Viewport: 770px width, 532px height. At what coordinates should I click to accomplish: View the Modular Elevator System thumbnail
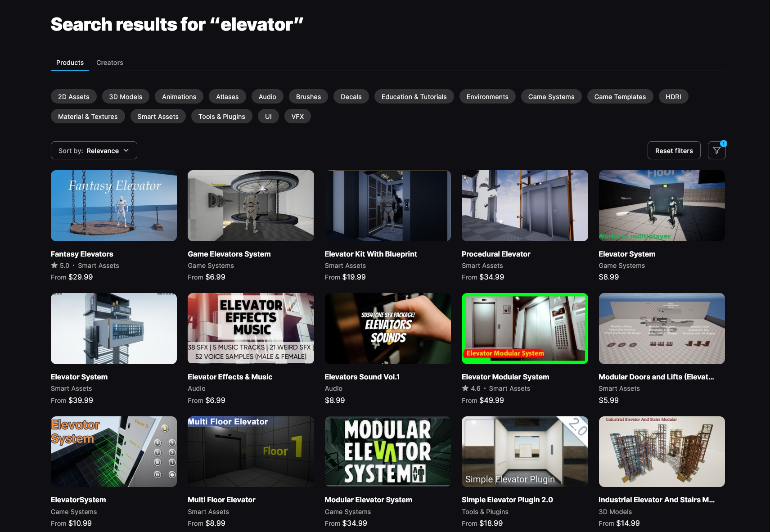(x=388, y=451)
